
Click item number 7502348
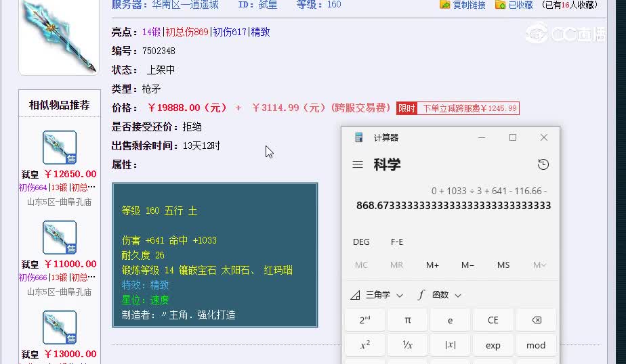click(x=159, y=51)
